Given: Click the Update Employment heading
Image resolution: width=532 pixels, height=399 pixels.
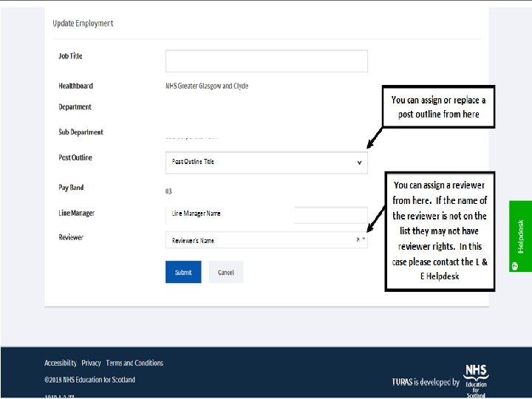Looking at the screenshot, I should (83, 23).
